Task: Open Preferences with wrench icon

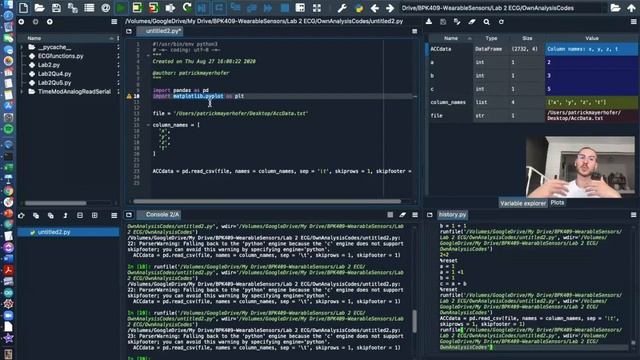Action: click(342, 8)
